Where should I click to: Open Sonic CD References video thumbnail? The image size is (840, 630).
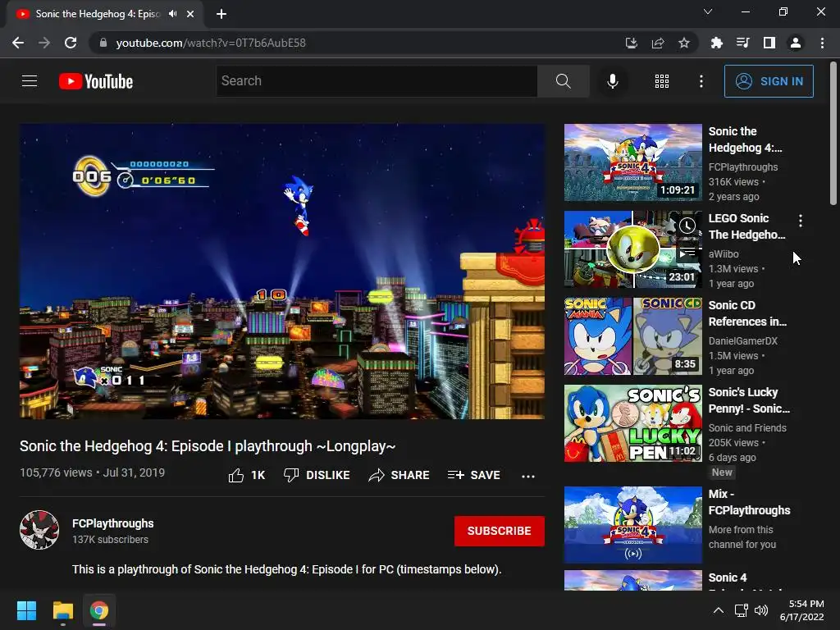(x=632, y=336)
